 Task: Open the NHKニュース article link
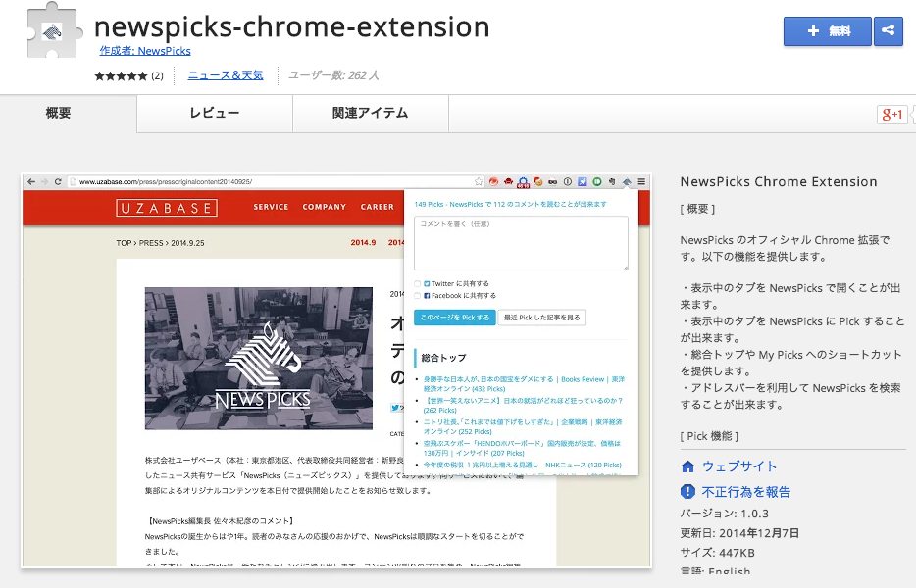click(523, 465)
